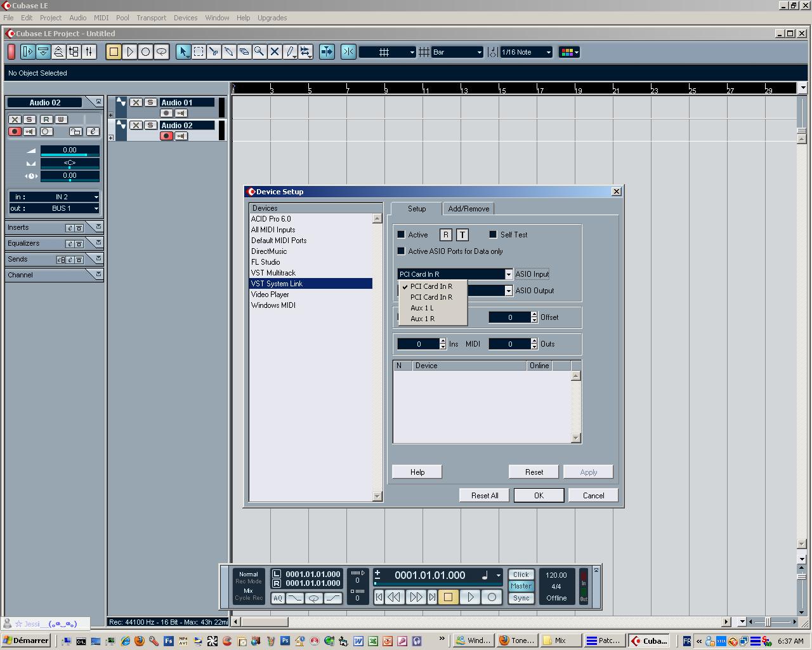The height and width of the screenshot is (650, 812).
Task: Select the Draw pencil tool
Action: click(290, 52)
